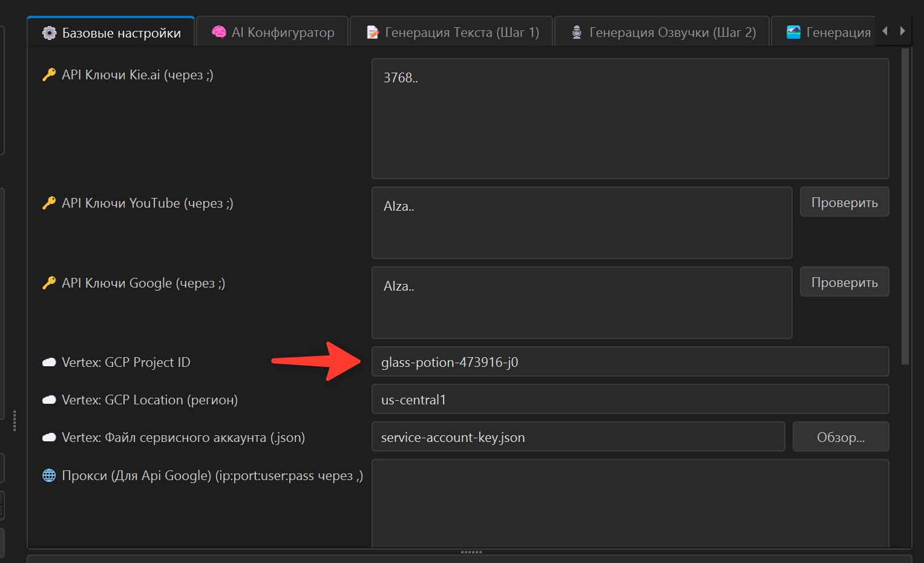This screenshot has height=563, width=924.
Task: Open the Базовые настройки tab
Action: (111, 32)
